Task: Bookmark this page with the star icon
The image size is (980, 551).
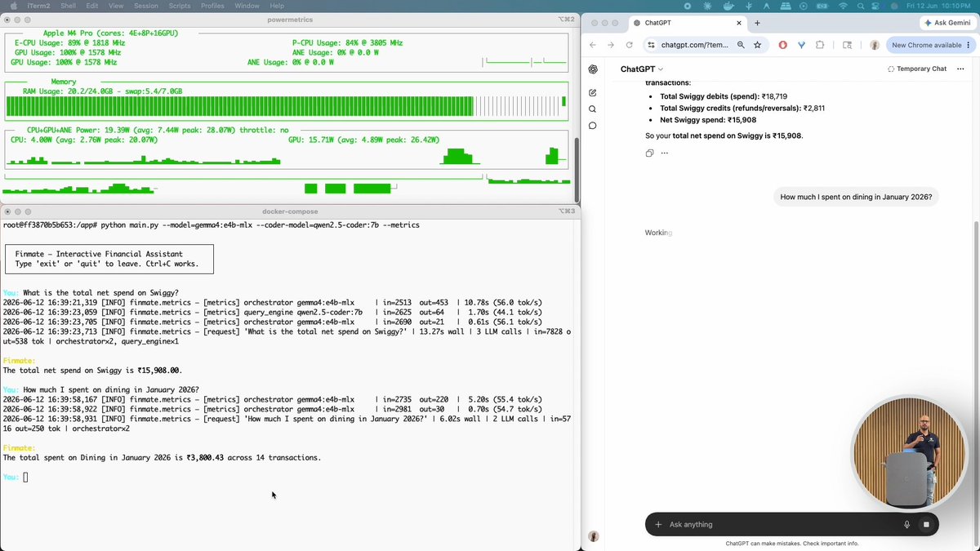Action: tap(757, 45)
